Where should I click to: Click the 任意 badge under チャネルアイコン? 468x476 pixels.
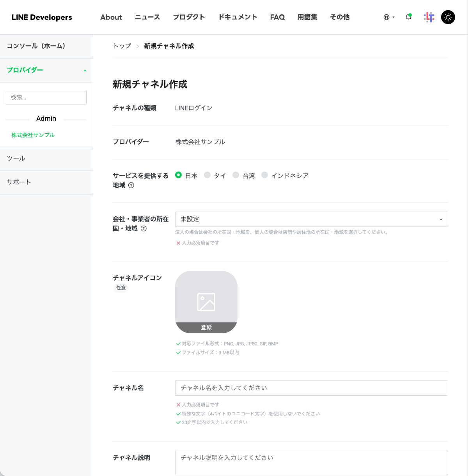(x=121, y=288)
